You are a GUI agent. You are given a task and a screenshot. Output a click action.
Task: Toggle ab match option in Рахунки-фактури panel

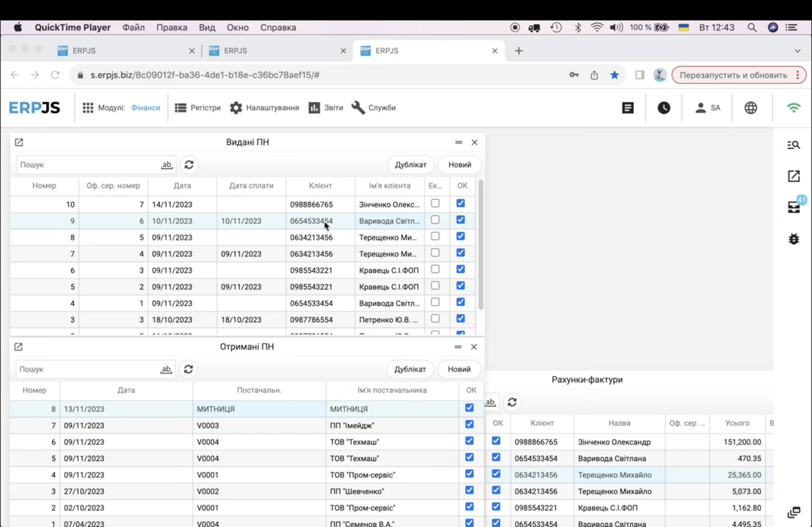pos(490,402)
